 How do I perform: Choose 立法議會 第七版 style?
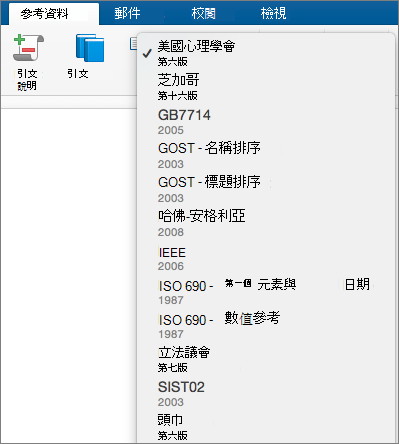[266, 359]
